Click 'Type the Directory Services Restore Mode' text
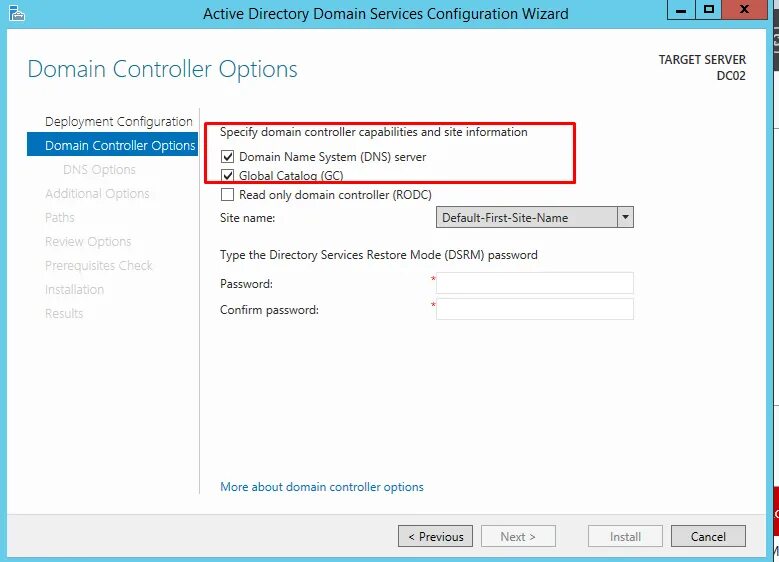Viewport: 779px width, 562px height. 379,255
